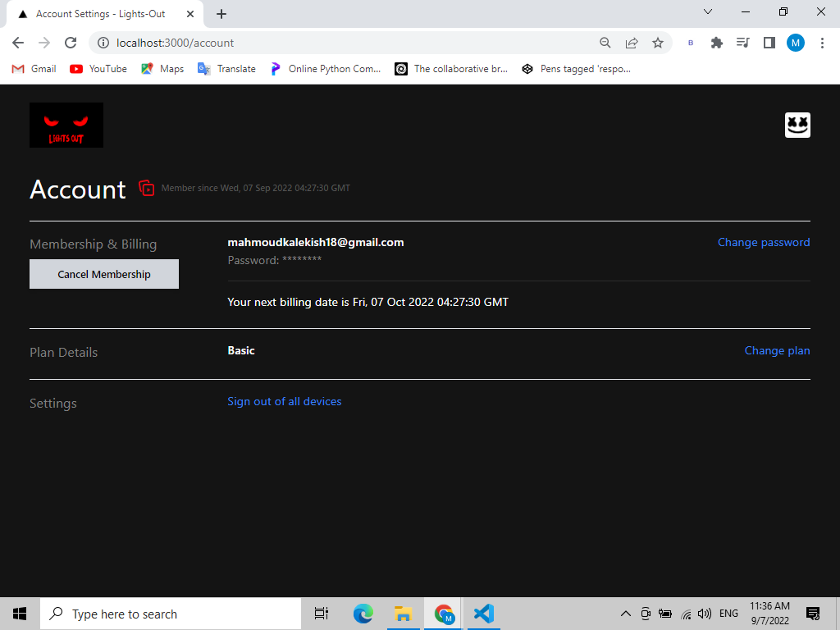
Task: Select Sign out of all devices
Action: coord(285,401)
